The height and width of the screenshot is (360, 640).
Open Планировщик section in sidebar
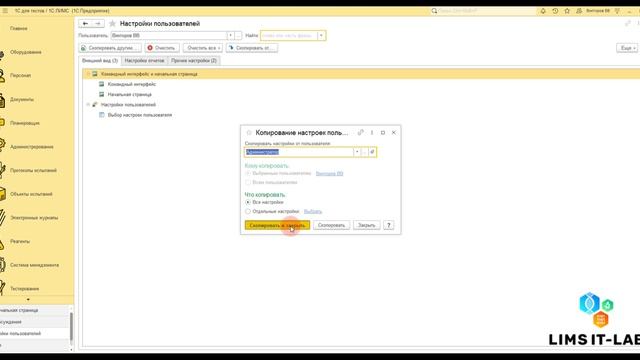(x=25, y=123)
